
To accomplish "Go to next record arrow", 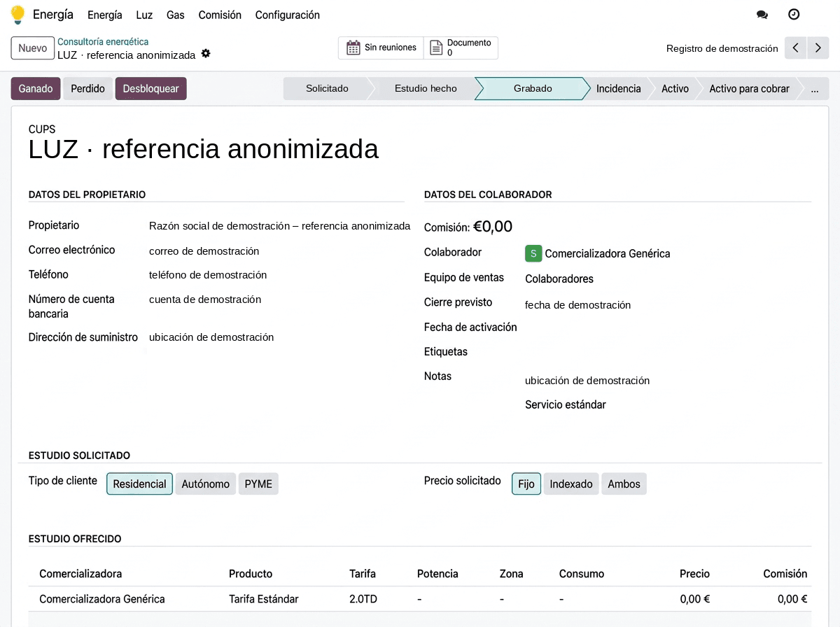I will (x=818, y=48).
